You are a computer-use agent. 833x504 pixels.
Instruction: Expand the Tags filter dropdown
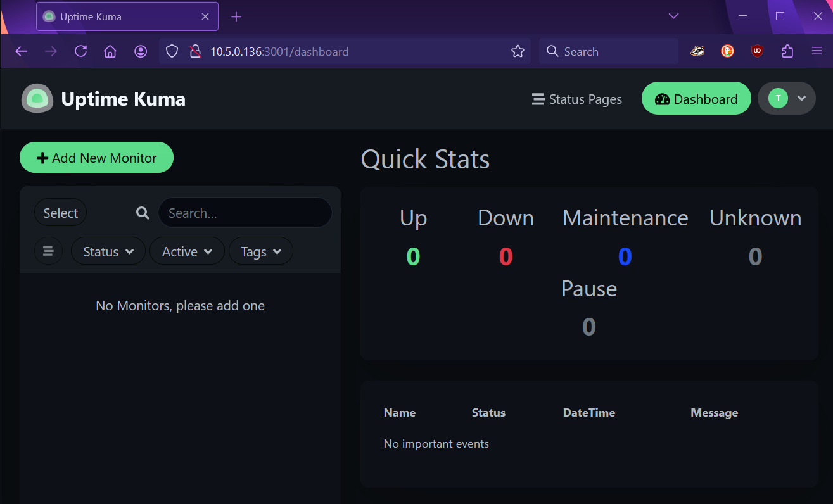(260, 251)
